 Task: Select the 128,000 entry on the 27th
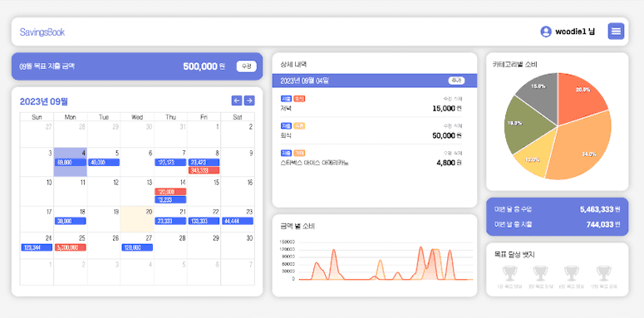[x=137, y=247]
